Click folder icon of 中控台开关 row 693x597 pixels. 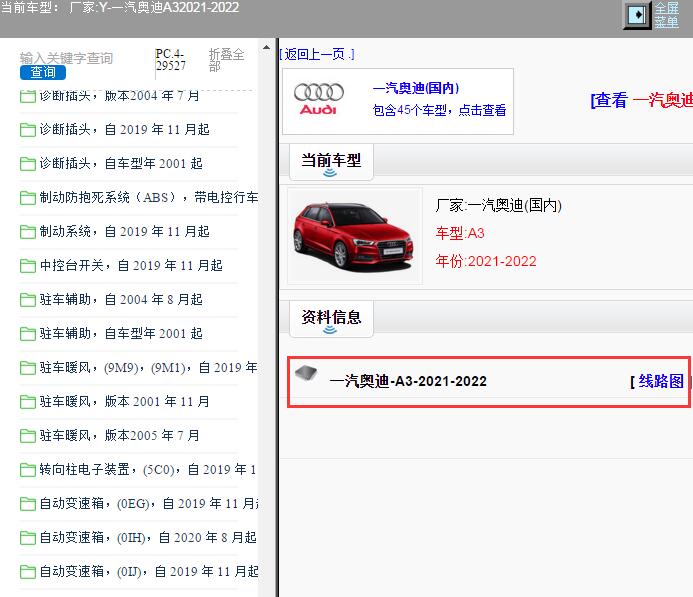pyautogui.click(x=28, y=266)
